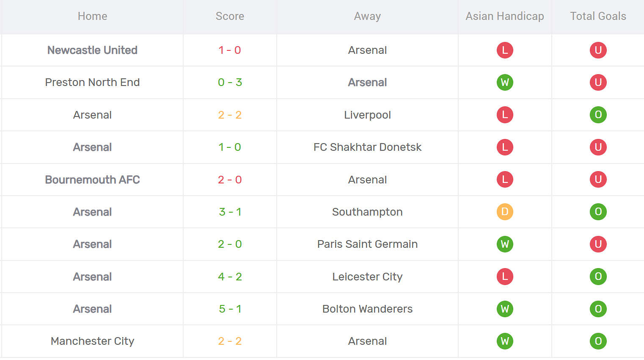This screenshot has width=644, height=360.
Task: Click the W handicap badge for Preston North End match
Action: (x=505, y=82)
